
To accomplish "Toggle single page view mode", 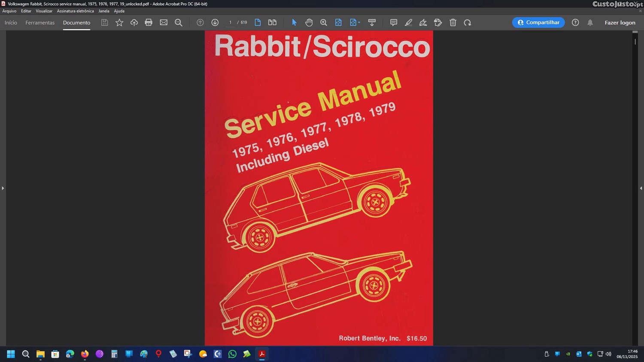I will click(258, 22).
